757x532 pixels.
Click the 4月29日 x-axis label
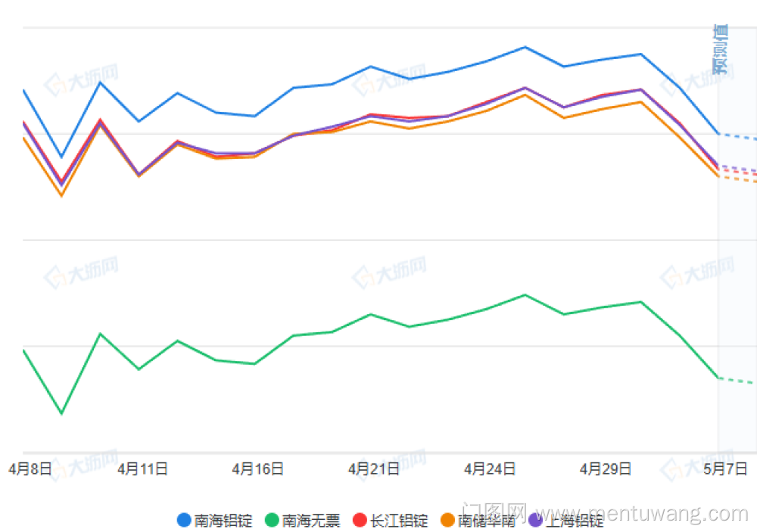[x=606, y=469]
